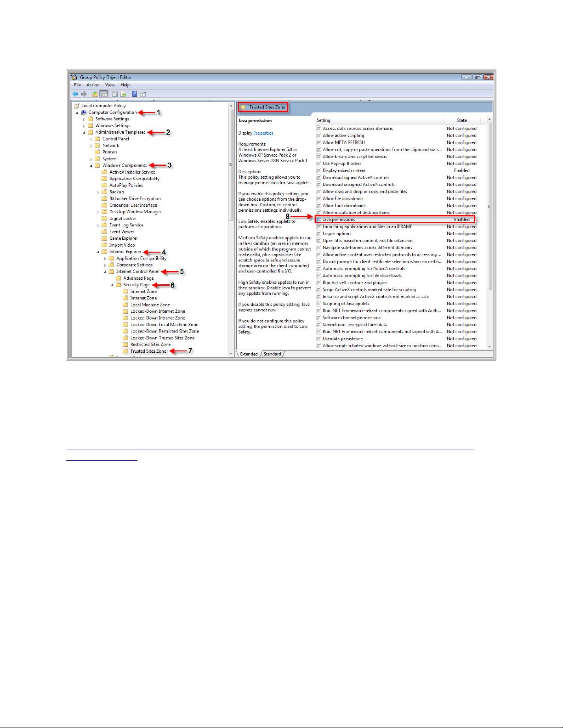
Task: Collapse the Computer Configuration tree node
Action: pyautogui.click(x=77, y=113)
